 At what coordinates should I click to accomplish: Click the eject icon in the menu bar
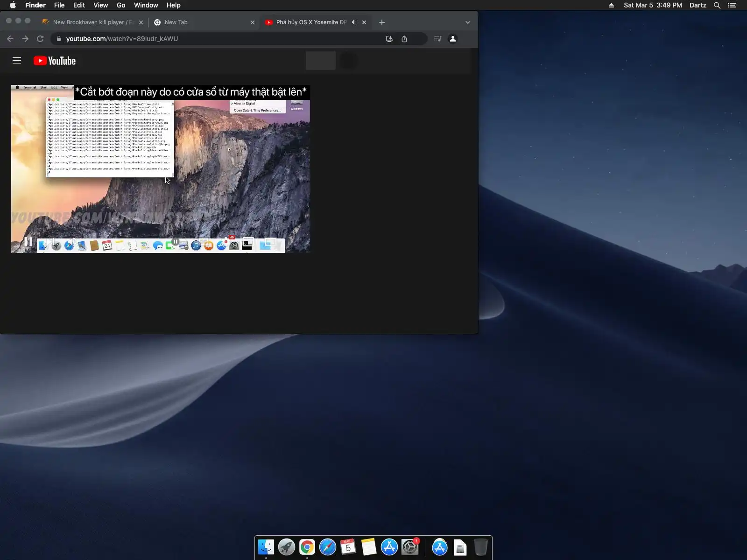coord(611,5)
